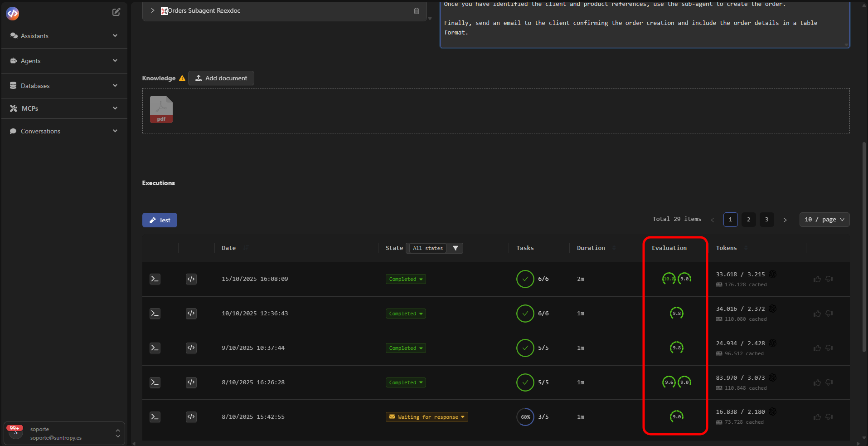
Task: Open terminal log for 15/10/2025 16:08:09 execution
Action: click(x=155, y=279)
